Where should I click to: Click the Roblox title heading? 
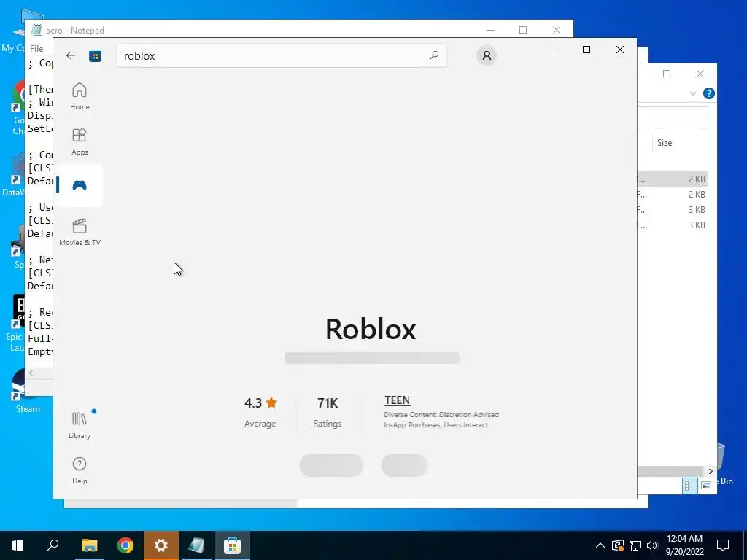pyautogui.click(x=371, y=329)
